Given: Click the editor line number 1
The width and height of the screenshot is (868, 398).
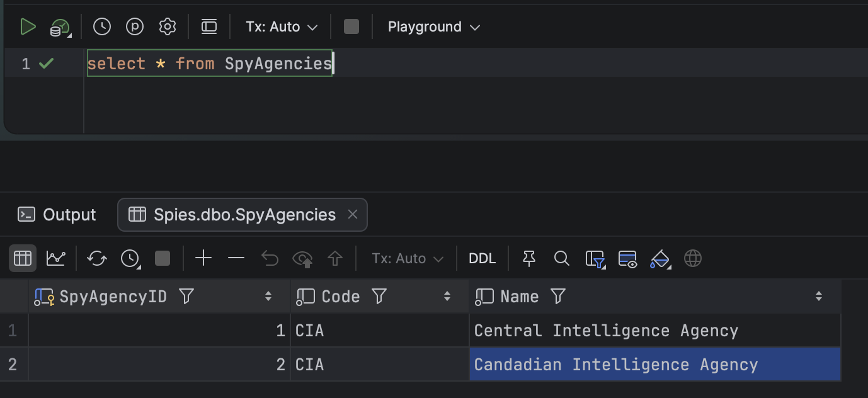Looking at the screenshot, I should 26,64.
